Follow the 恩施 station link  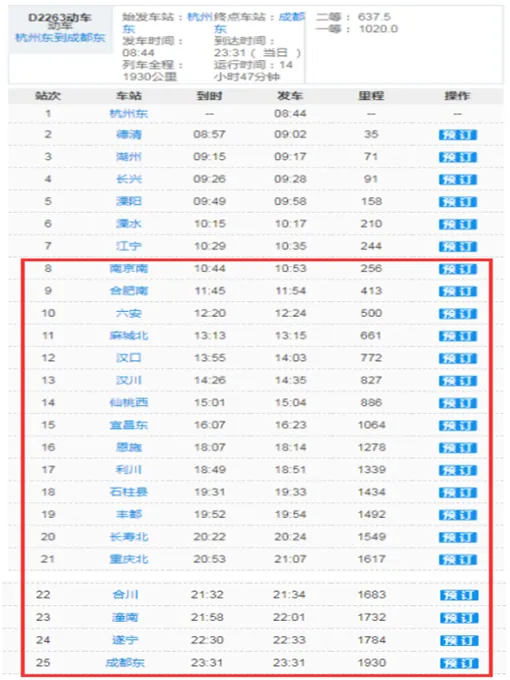pos(128,447)
